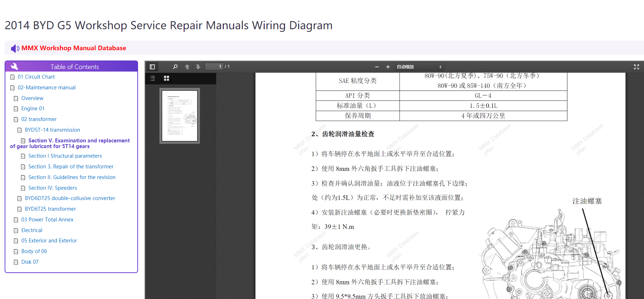The width and height of the screenshot is (644, 299).
Task: Open 05 Exterior and Exterior
Action: [49, 241]
